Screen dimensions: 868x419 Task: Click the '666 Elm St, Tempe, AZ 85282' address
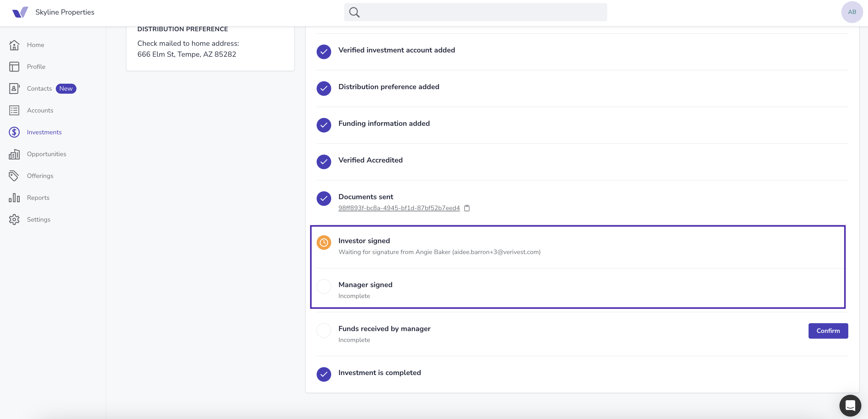click(x=187, y=54)
